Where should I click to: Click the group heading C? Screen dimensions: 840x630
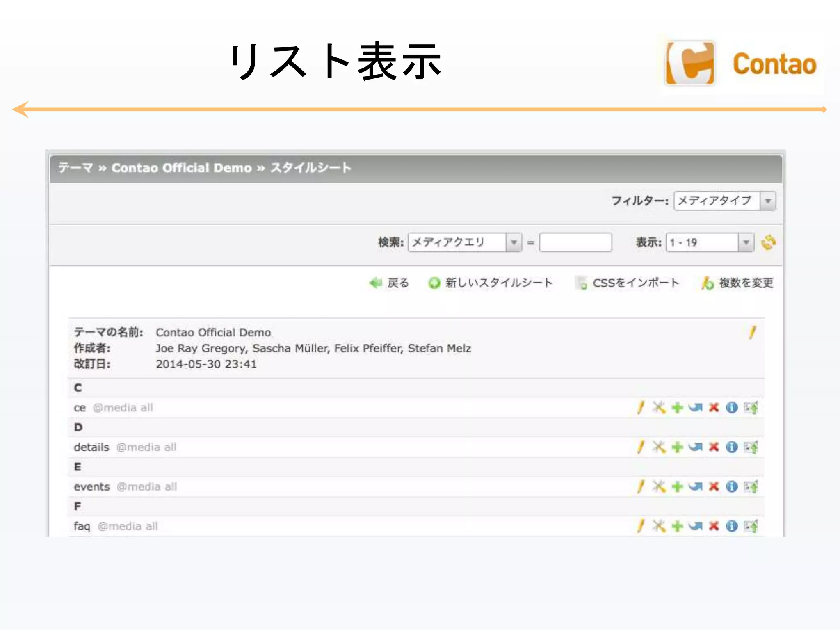(78, 388)
